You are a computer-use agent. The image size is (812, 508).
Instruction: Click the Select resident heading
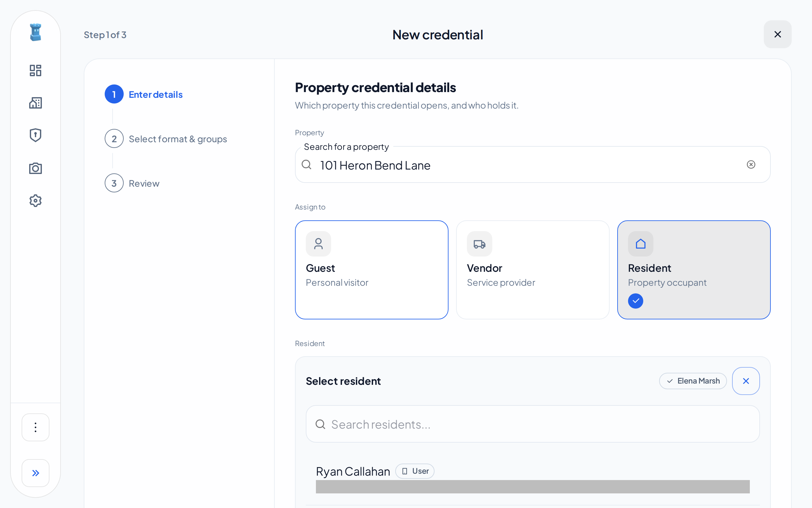click(x=343, y=381)
